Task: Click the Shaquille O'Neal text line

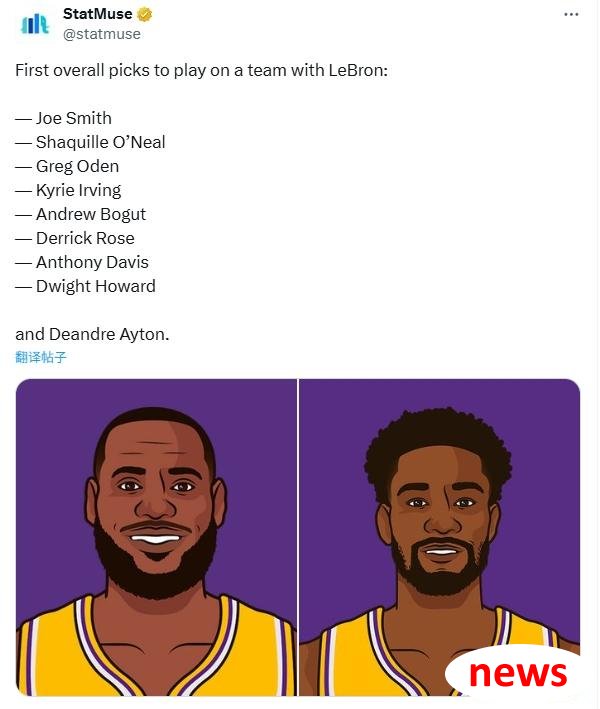Action: [90, 142]
